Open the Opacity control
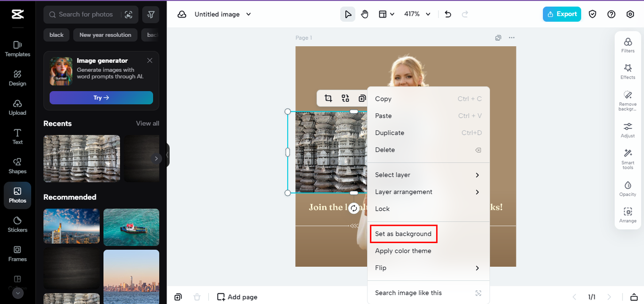This screenshot has height=304, width=644. pos(628,188)
